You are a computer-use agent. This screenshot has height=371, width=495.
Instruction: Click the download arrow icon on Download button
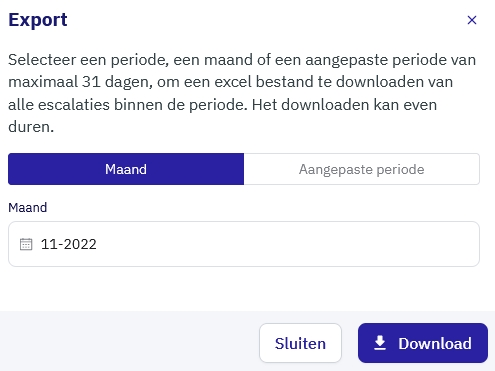tap(380, 343)
